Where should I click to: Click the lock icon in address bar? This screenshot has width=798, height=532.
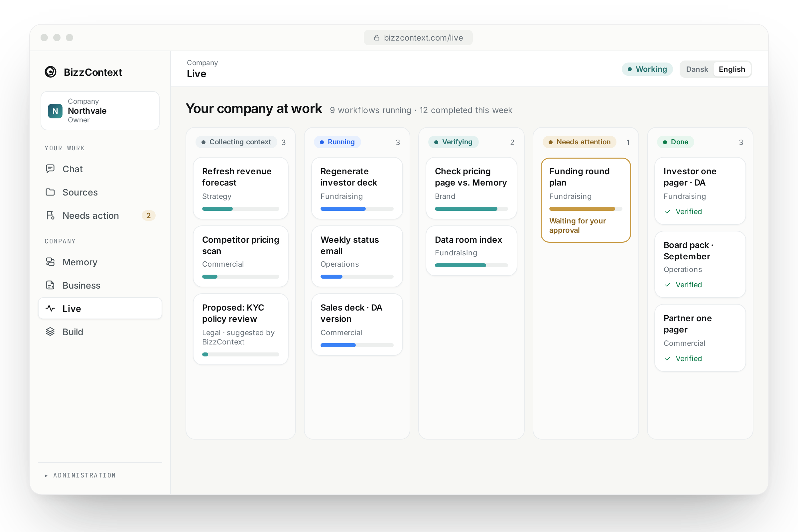[377, 38]
